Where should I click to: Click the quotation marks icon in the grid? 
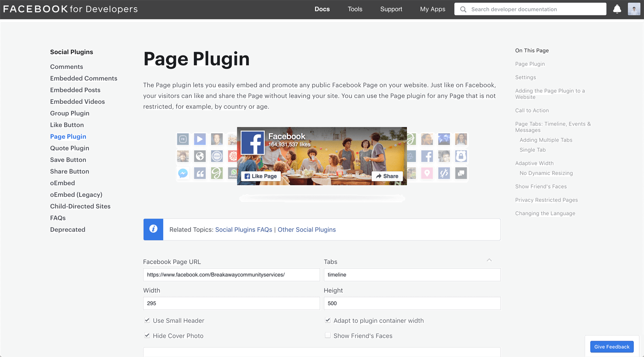[x=200, y=174]
